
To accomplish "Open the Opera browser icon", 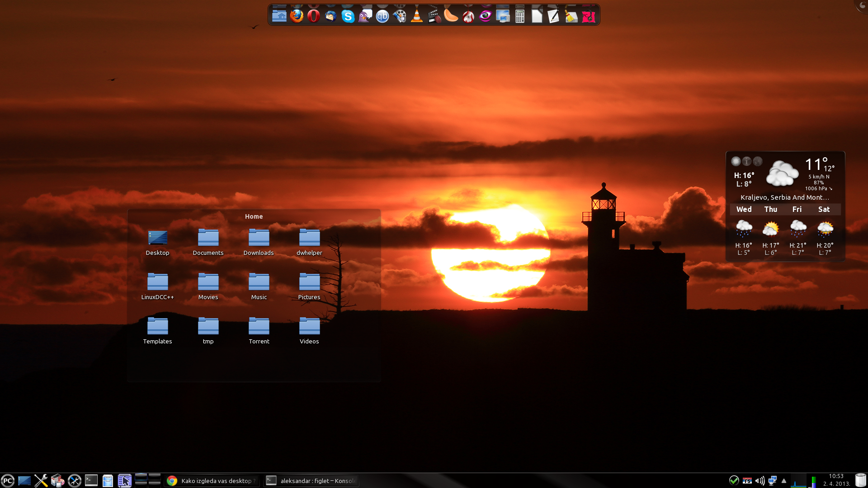I will coord(313,16).
